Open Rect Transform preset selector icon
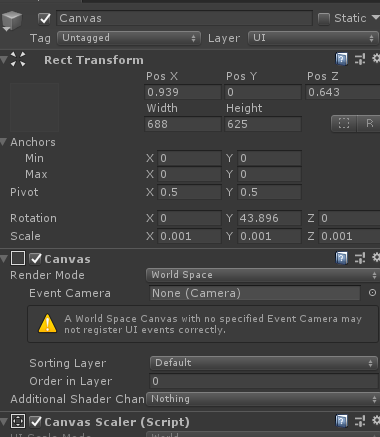Viewport: 380px width, 437px height. [360, 60]
